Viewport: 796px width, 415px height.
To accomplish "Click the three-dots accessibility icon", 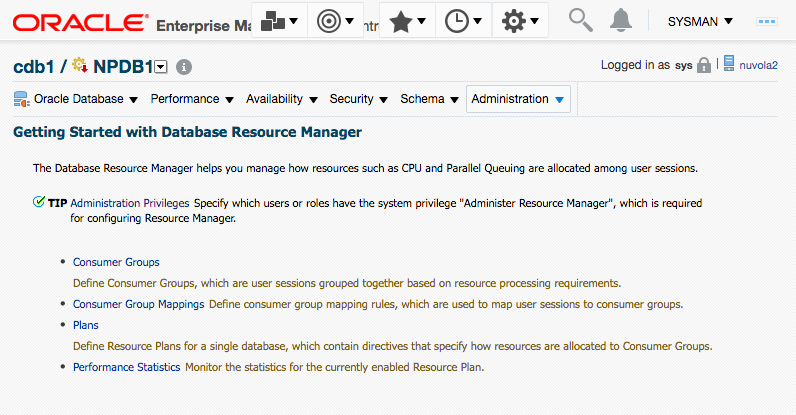I will [x=766, y=21].
